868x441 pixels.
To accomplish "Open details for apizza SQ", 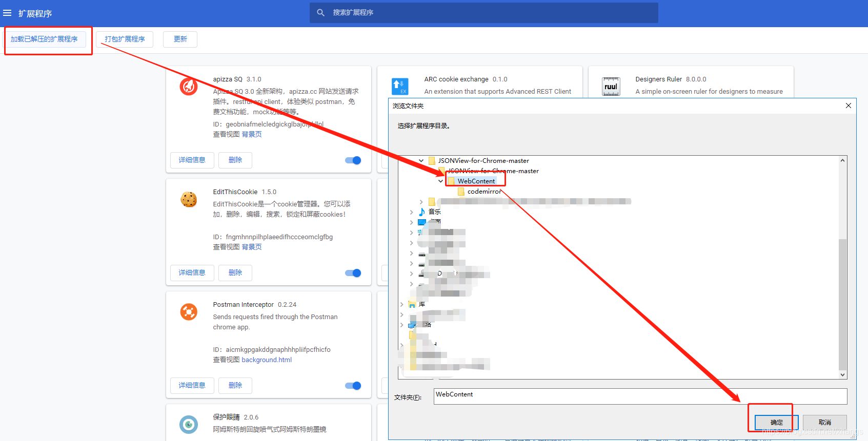I will 192,160.
